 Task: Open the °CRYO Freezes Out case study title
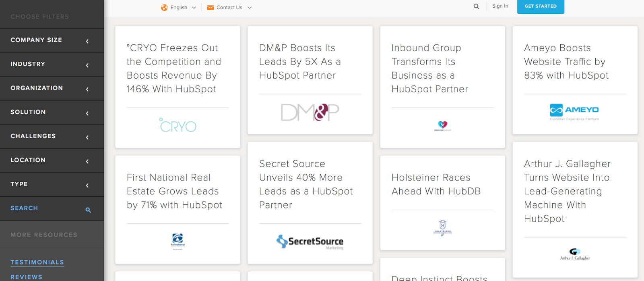[174, 69]
